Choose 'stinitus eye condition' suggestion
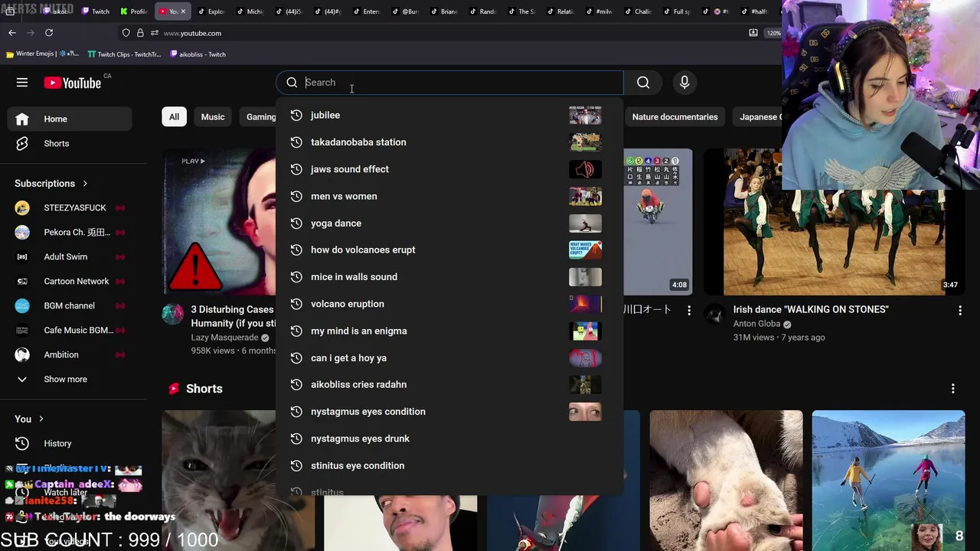 pos(449,465)
